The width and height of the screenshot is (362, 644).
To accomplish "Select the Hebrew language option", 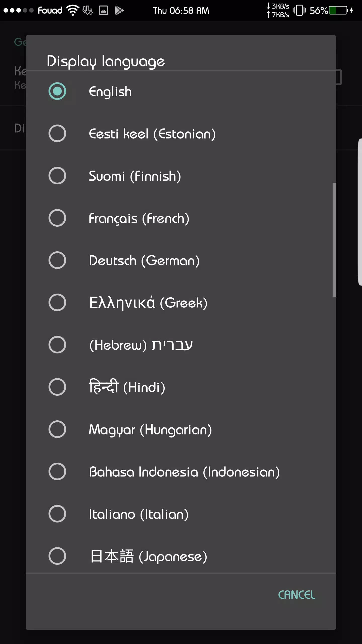I will pyautogui.click(x=181, y=345).
